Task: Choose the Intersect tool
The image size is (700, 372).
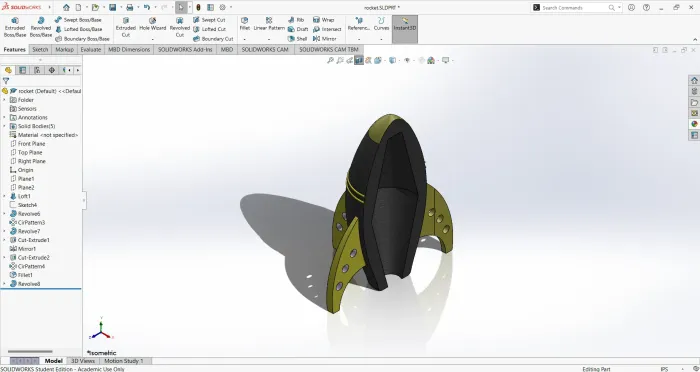Action: coord(327,29)
